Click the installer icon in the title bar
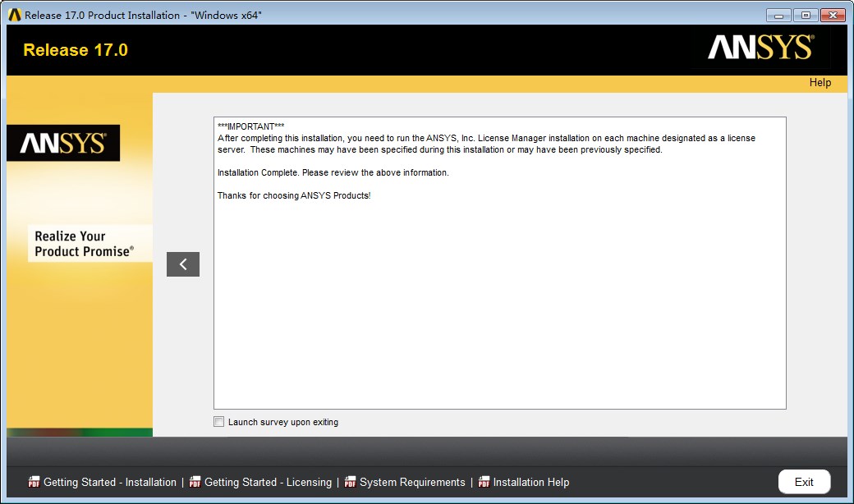854x504 pixels. pyautogui.click(x=14, y=15)
